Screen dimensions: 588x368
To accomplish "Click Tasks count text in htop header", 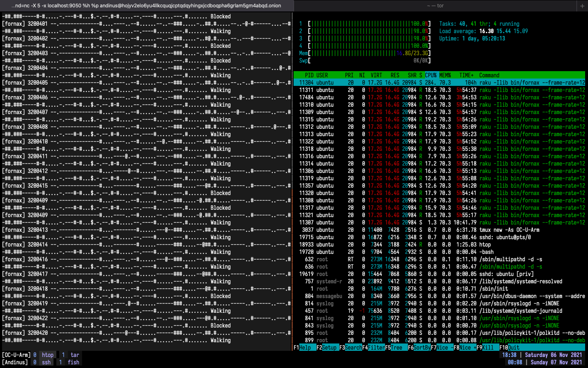I will pyautogui.click(x=479, y=24).
